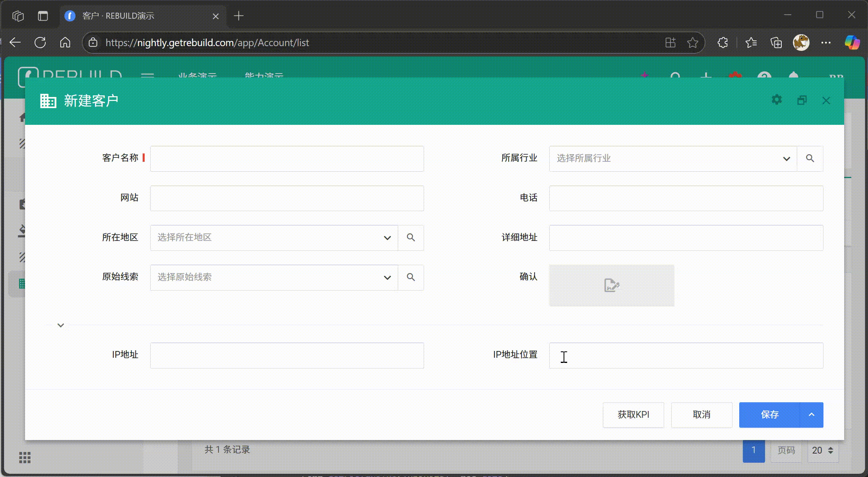Open the apps grid icon at bottom left
868x477 pixels.
[x=25, y=458]
